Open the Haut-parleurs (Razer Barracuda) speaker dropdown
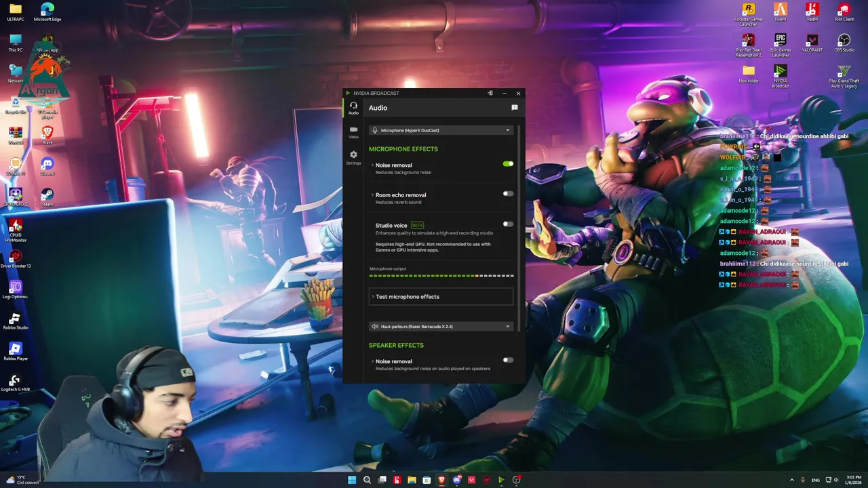This screenshot has width=868, height=488. click(441, 326)
